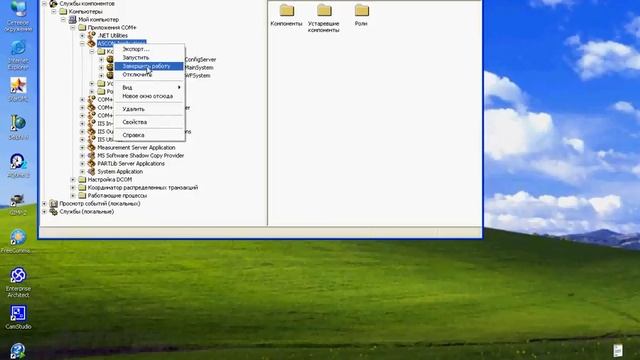The image size is (640, 360).
Task: Click the System Application icon
Action: [91, 171]
